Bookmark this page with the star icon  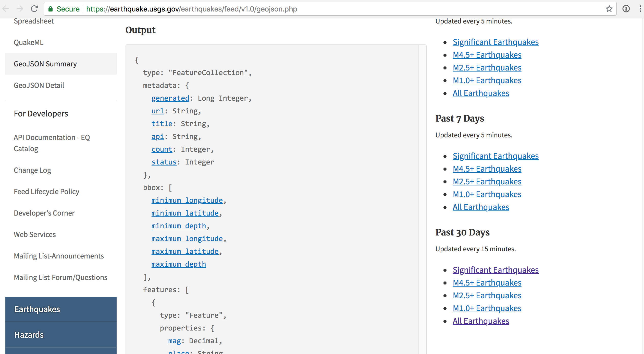[x=609, y=9]
